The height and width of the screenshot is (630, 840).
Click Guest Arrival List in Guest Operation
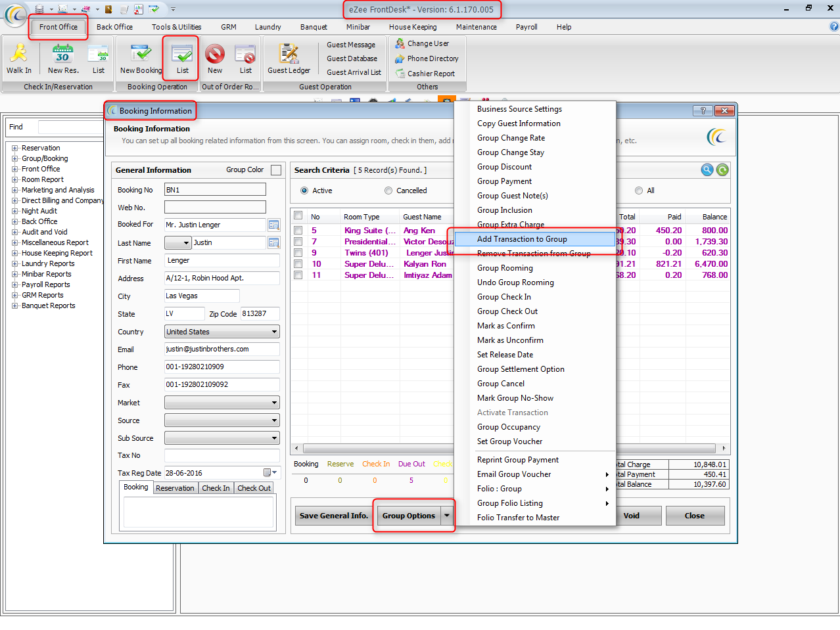[354, 72]
